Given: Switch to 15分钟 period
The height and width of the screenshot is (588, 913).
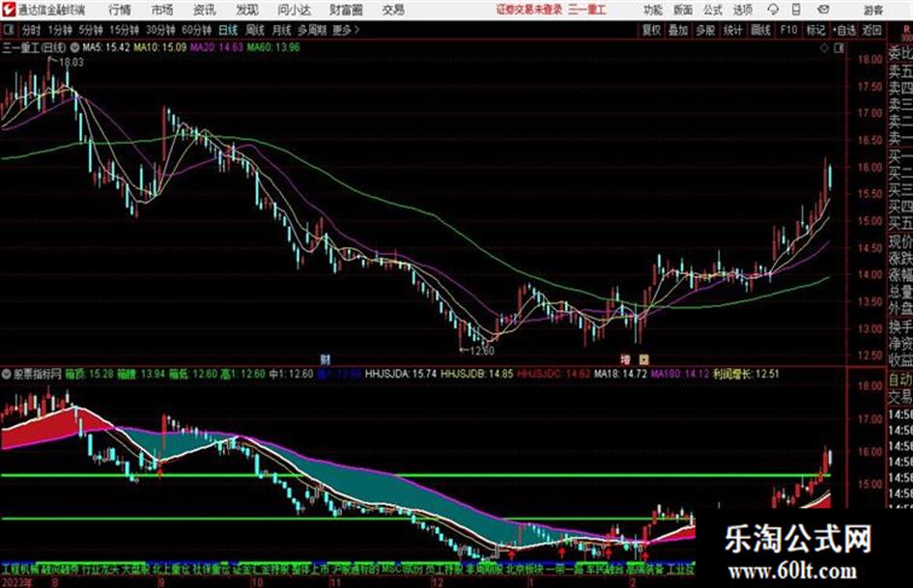Looking at the screenshot, I should coord(124,30).
